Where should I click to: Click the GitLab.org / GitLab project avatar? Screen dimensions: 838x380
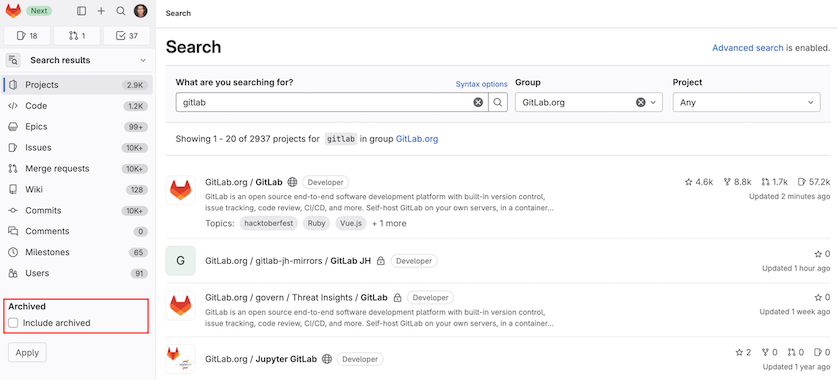click(x=181, y=190)
